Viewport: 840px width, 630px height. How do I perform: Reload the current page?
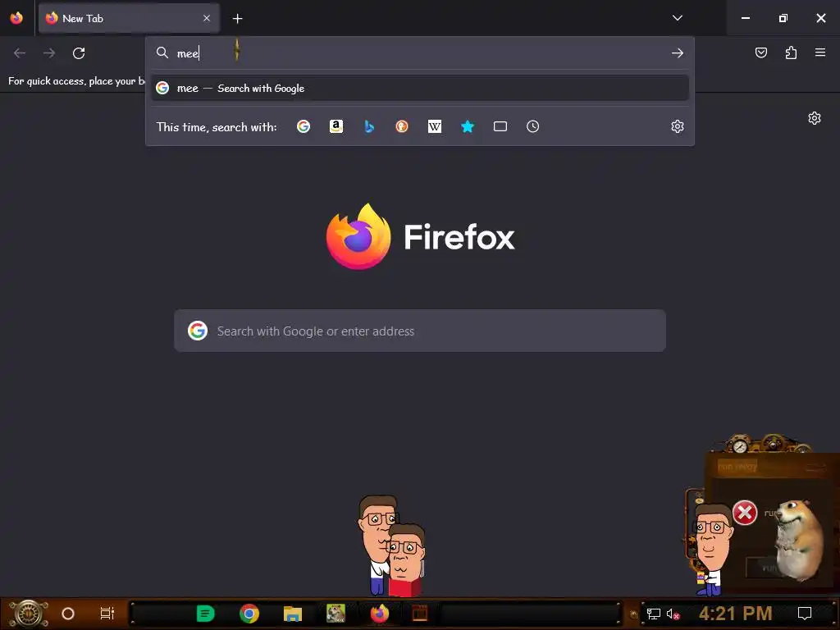point(79,53)
